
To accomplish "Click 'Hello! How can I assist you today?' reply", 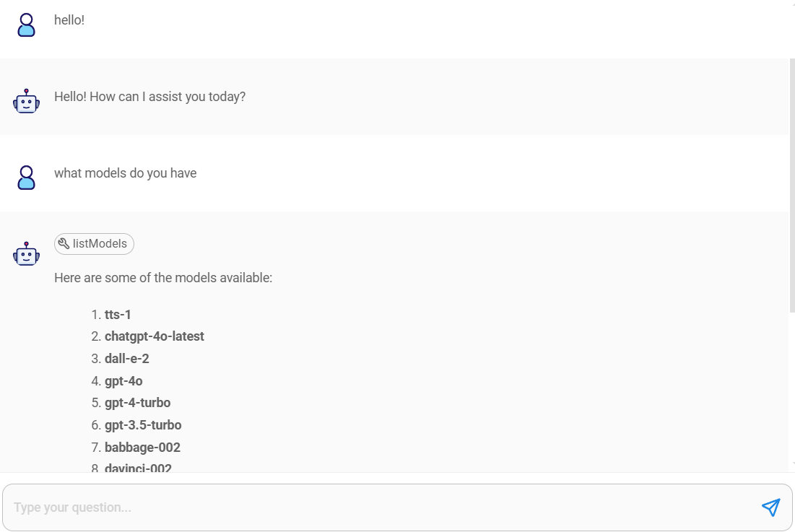I will tap(149, 97).
